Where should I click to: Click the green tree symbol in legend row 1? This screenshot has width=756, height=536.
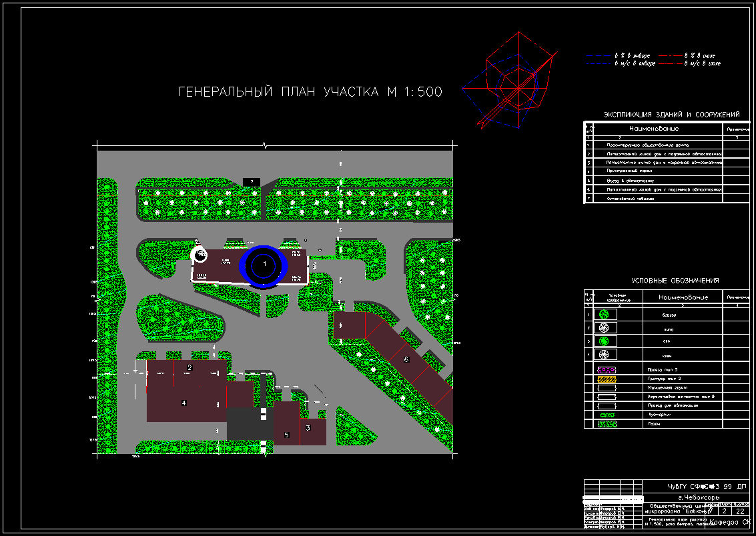pos(603,314)
